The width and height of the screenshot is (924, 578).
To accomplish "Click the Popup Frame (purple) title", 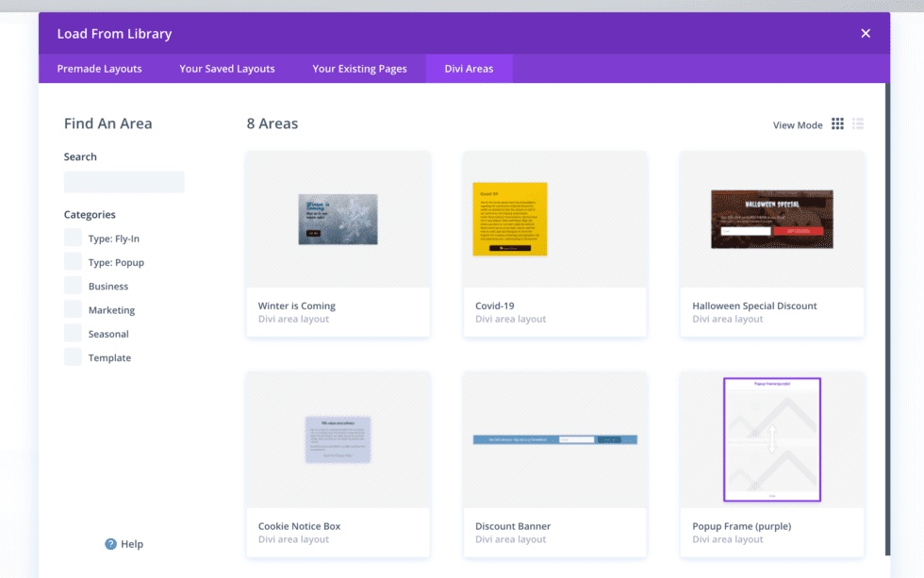I will (741, 526).
